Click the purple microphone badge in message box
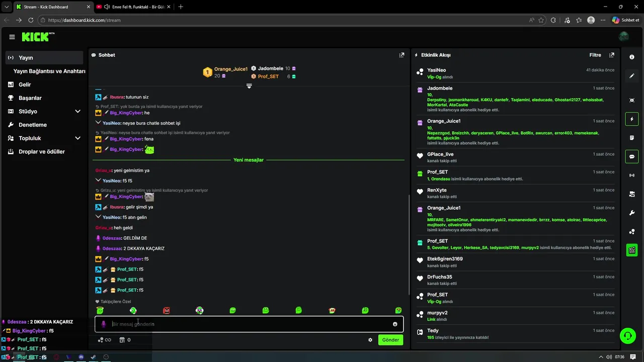 tap(104, 324)
